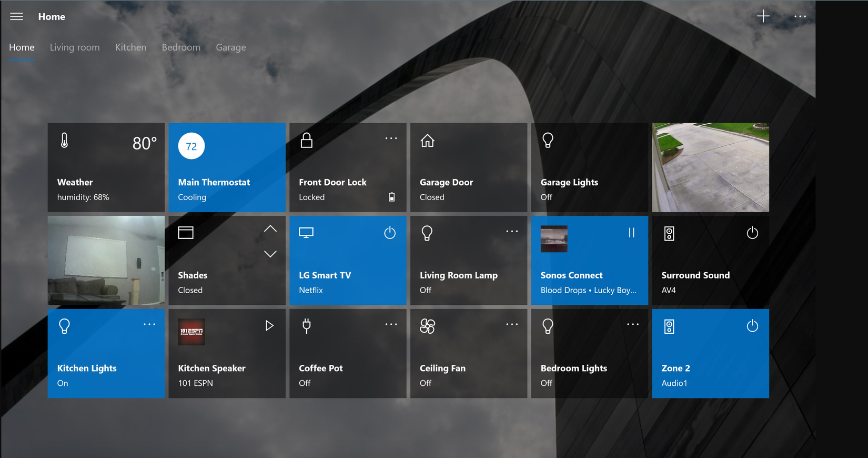Open the top-right more options ellipsis

coord(800,16)
